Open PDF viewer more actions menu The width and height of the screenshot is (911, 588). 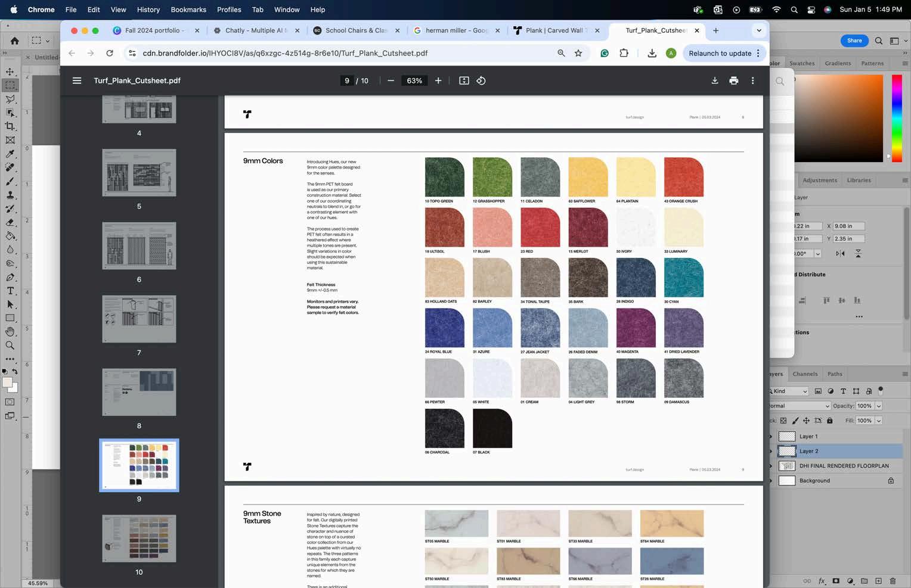click(753, 80)
